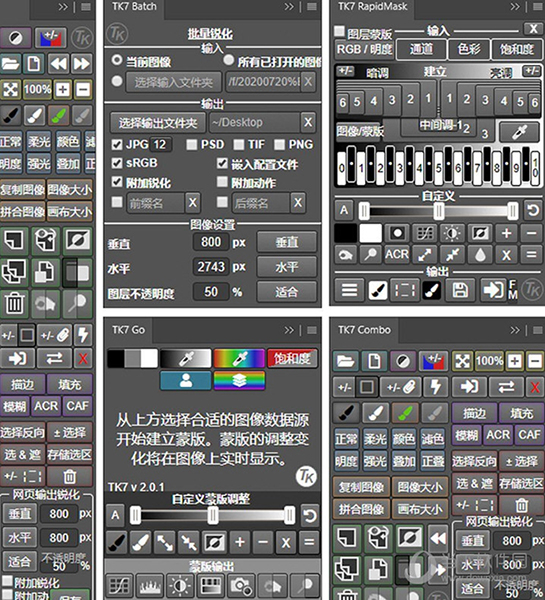Select the 当前图像 radio button
Screen dimensions: 545x600
[x=117, y=60]
